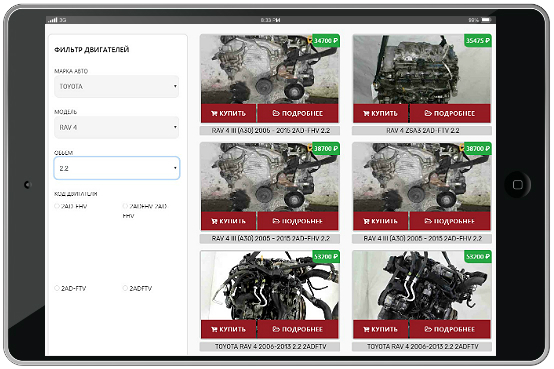
Task: Click the title 'RAV 4 ZSA3 2AD-FTV 2.2'
Action: pyautogui.click(x=422, y=130)
